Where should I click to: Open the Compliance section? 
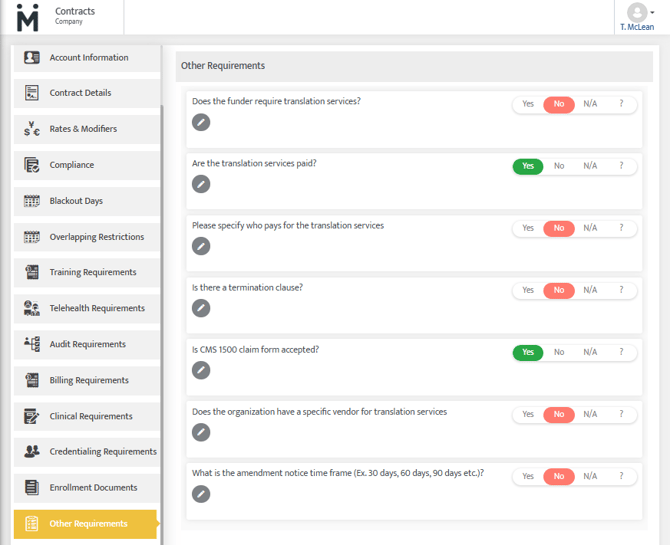[72, 165]
